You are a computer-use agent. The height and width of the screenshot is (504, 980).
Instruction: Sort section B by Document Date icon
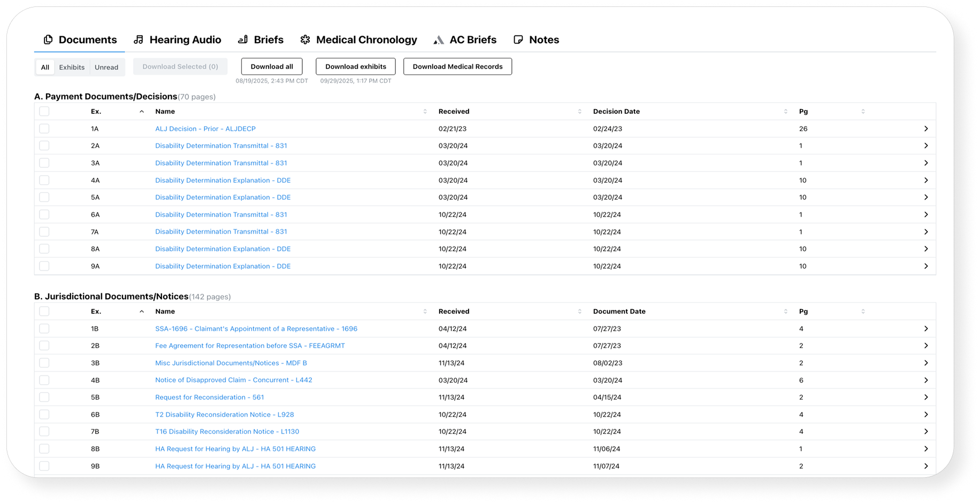785,312
